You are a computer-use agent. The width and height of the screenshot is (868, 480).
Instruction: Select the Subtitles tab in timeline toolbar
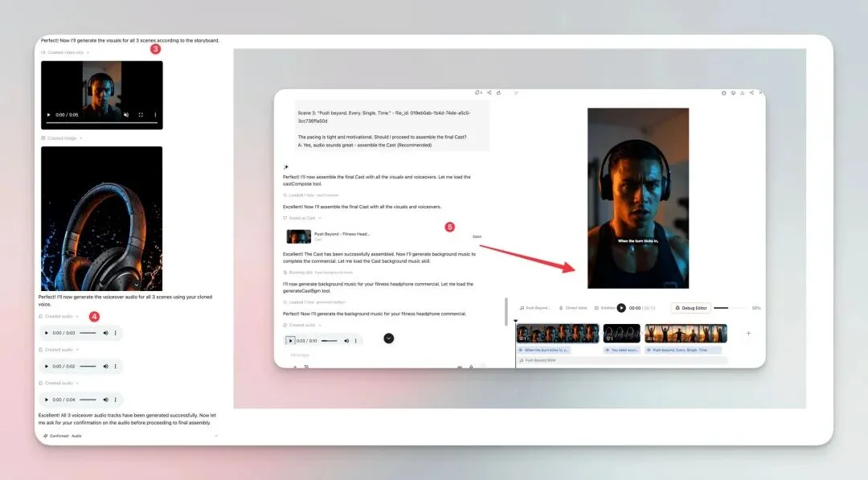point(604,308)
